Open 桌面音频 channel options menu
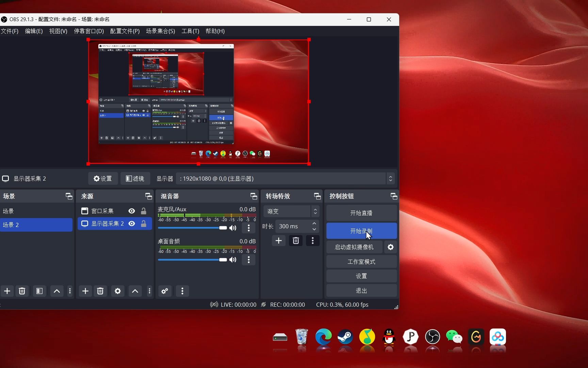Viewport: 588px width, 368px height. point(249,260)
